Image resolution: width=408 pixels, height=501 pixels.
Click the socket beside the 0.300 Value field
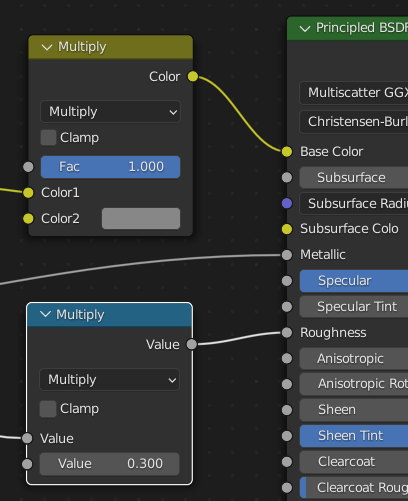coord(27,464)
